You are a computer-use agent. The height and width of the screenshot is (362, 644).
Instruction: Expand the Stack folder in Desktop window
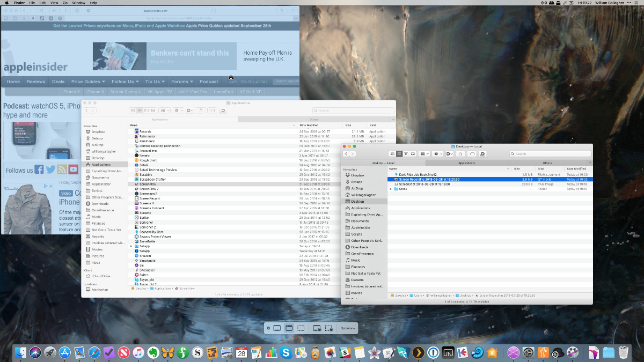coord(391,189)
